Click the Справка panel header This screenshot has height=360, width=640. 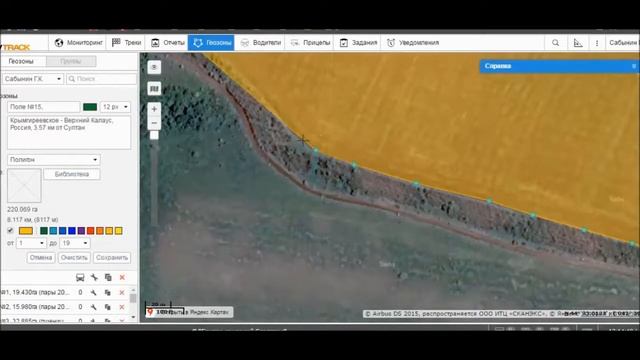point(559,66)
